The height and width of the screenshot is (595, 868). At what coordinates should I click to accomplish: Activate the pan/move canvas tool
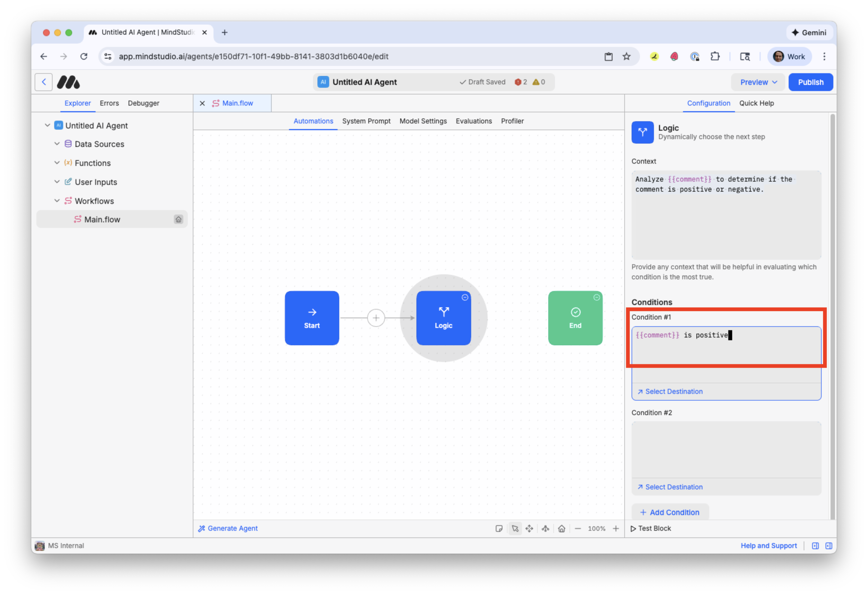tap(529, 529)
